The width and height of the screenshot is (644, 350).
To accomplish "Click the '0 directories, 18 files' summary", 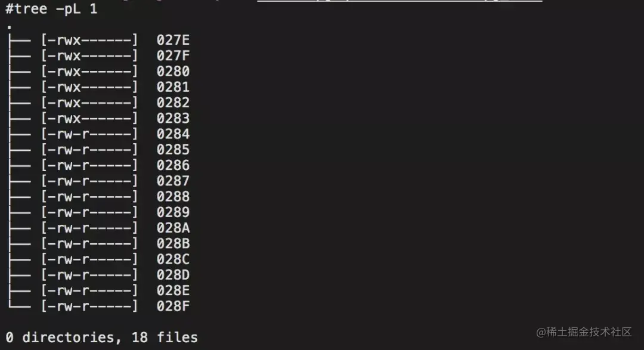I will coord(101,337).
